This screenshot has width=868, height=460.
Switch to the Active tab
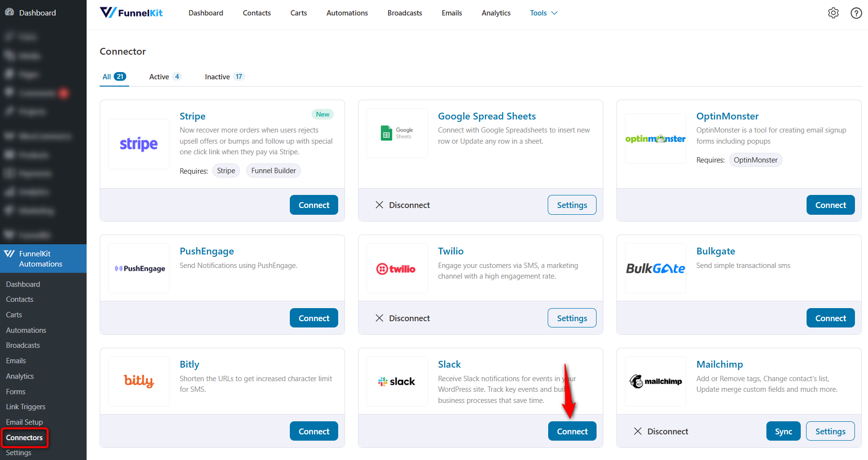click(159, 76)
